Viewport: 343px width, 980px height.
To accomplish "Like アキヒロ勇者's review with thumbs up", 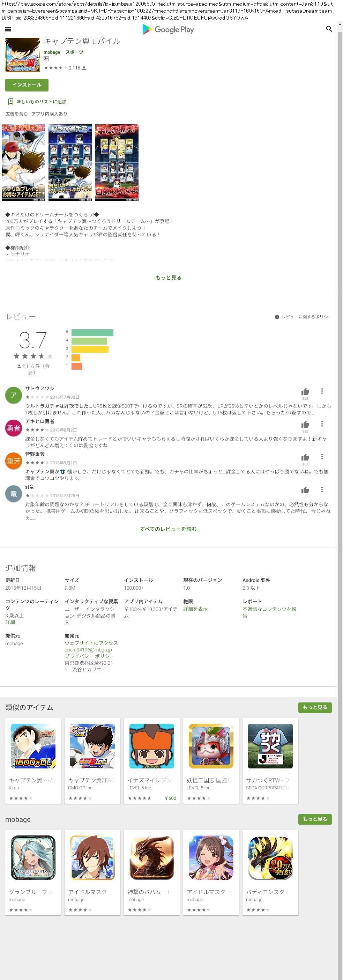I will pyautogui.click(x=305, y=424).
